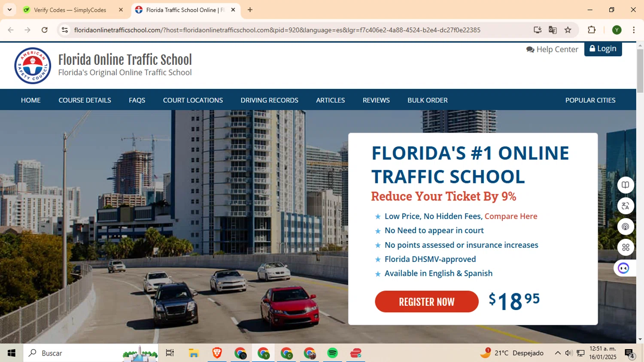Close the Florida Traffic School tab

point(233,10)
